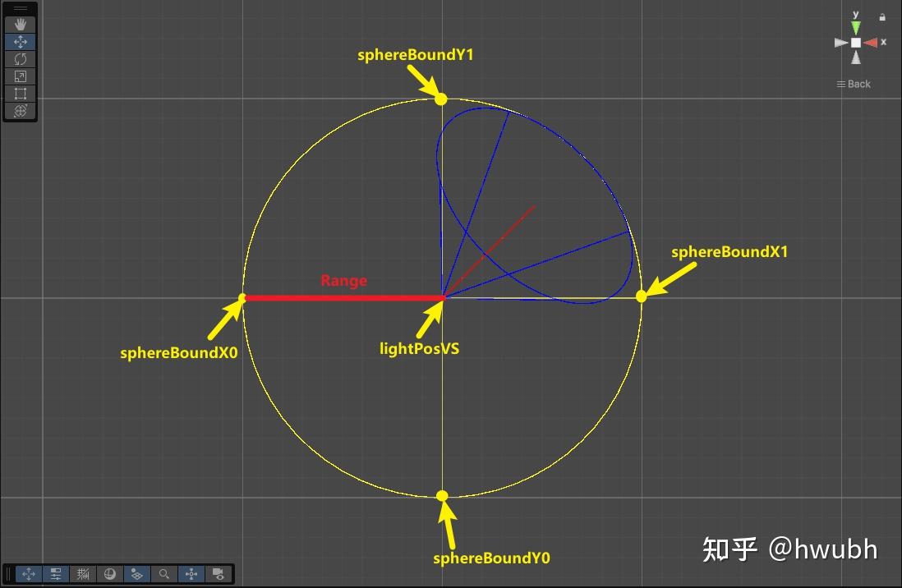Click the four-arrow move icon in bottom toolbar
902x588 pixels.
click(x=29, y=573)
